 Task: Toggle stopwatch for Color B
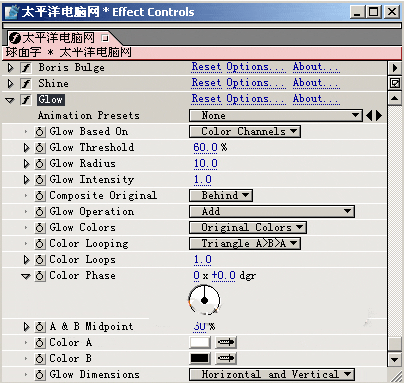[x=40, y=359]
